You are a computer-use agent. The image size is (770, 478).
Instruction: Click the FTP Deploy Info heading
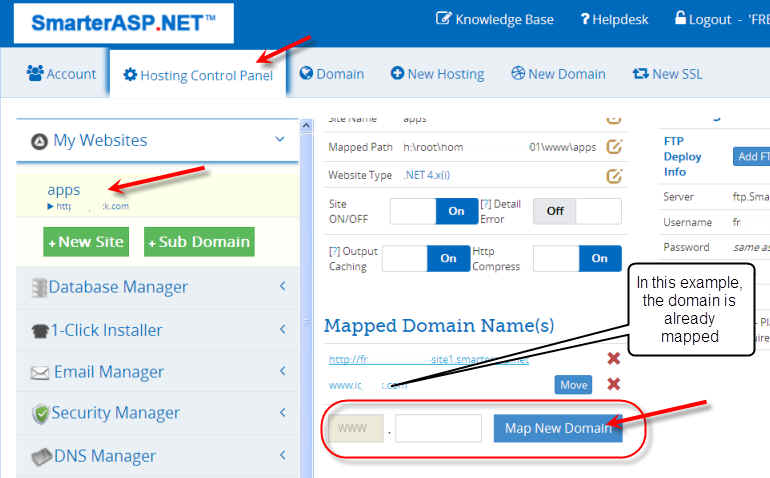click(x=683, y=156)
